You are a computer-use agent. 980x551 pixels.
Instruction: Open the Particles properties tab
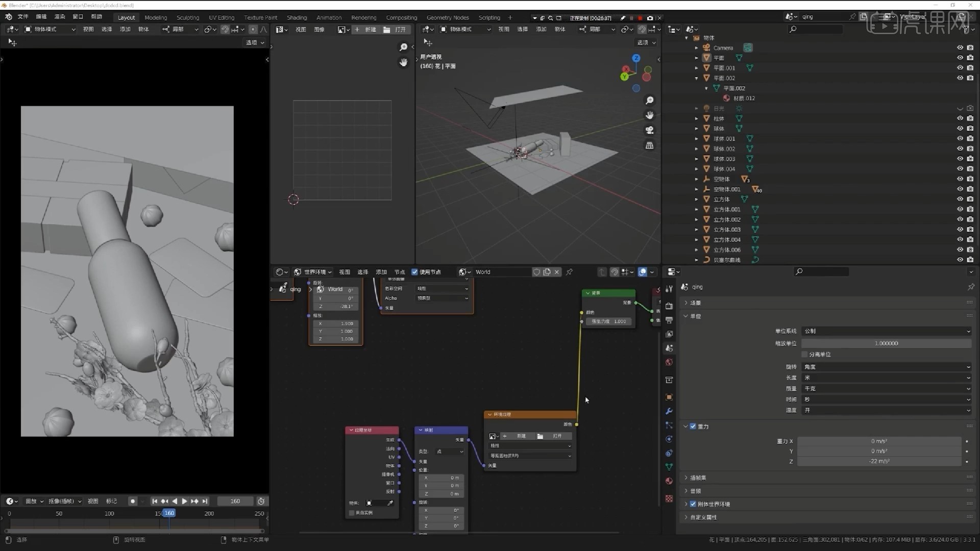point(669,425)
